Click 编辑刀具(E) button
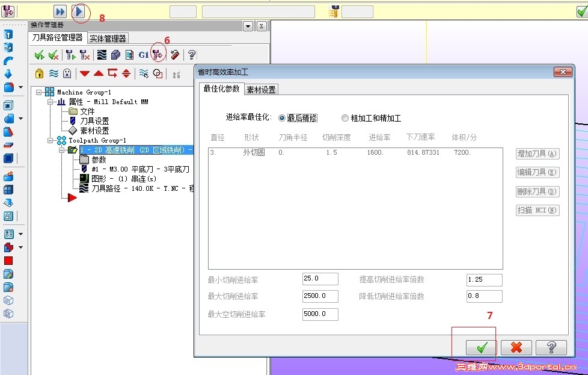The image size is (588, 375). point(537,172)
